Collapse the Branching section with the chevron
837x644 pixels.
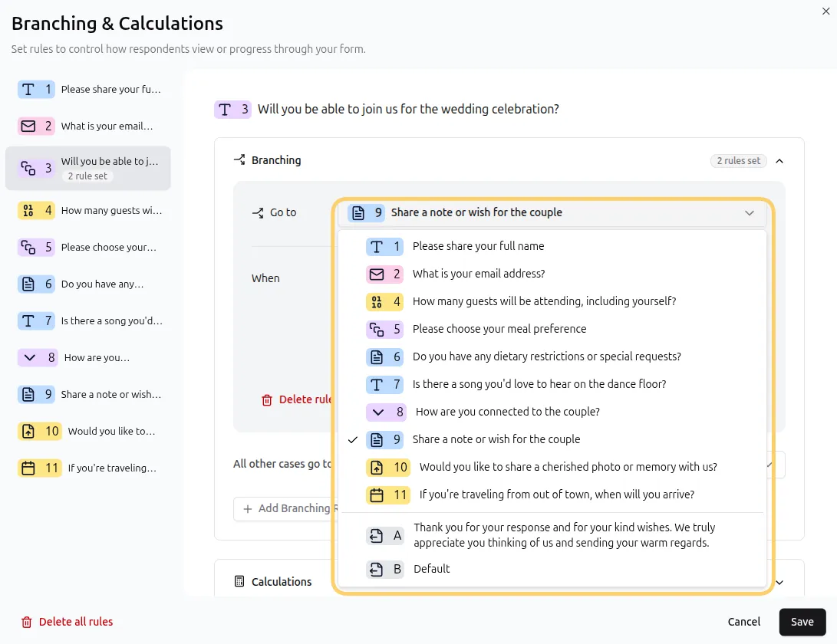tap(779, 161)
